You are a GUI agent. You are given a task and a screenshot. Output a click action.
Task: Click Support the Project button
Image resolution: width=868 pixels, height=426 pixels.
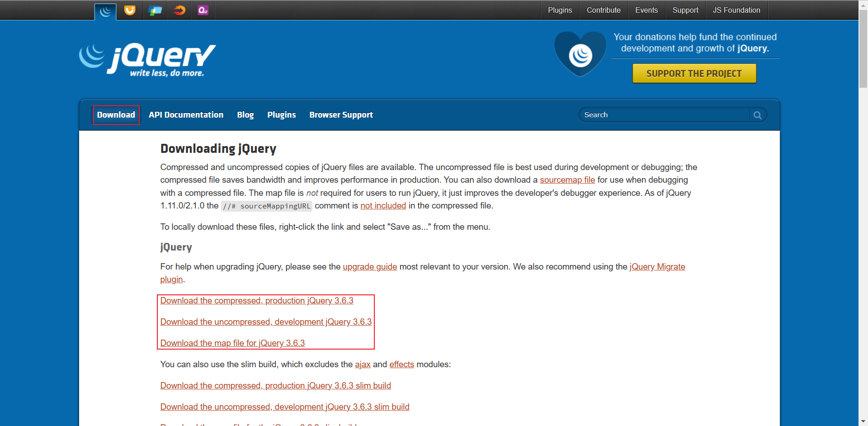(694, 73)
